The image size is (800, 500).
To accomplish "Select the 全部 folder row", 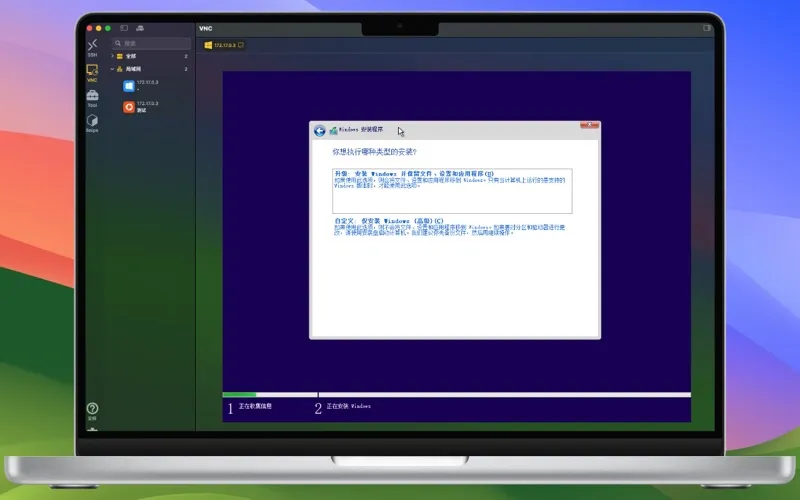I will (x=149, y=56).
